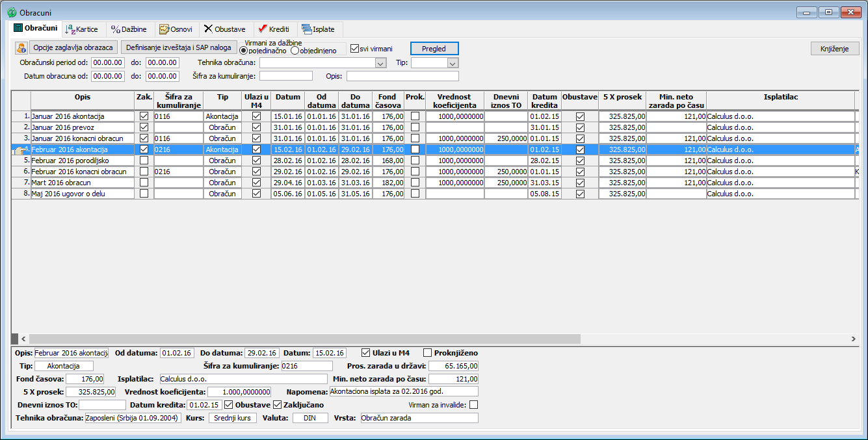Screen dimensions: 868x440
Task: Go to the Obustave tab
Action: 224,29
